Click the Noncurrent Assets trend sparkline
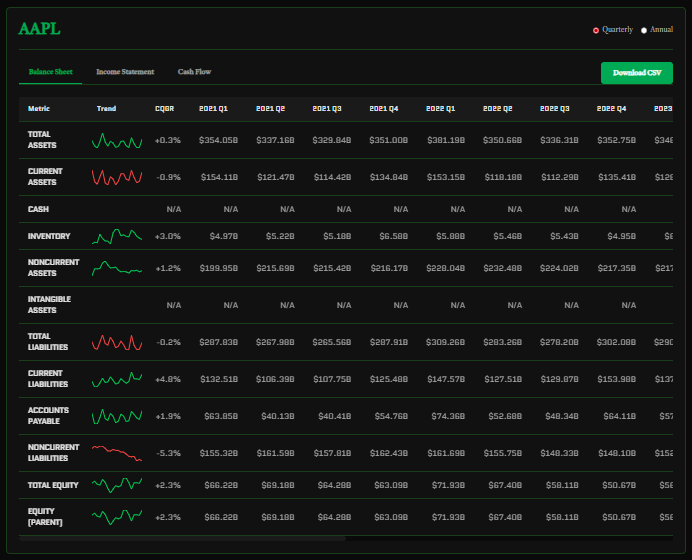This screenshot has height=560, width=692. click(117, 268)
